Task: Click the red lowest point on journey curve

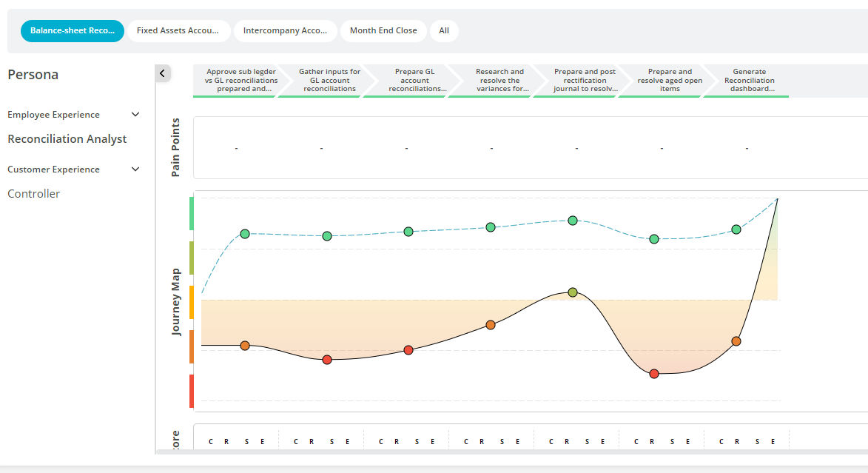Action: (653, 374)
